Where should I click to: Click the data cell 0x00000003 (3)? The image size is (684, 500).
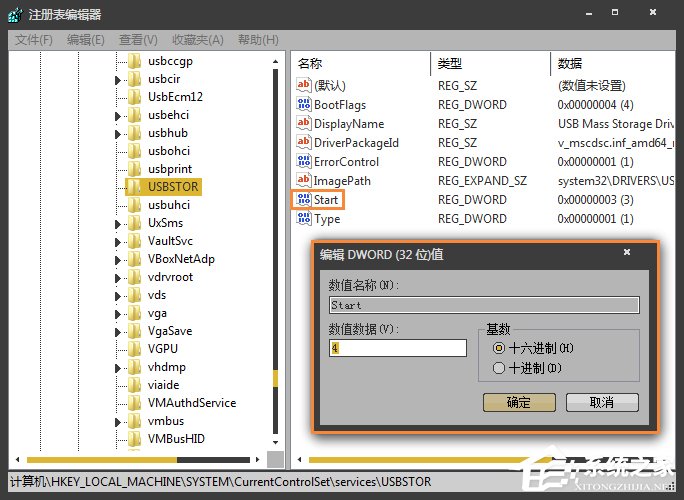[x=595, y=200]
